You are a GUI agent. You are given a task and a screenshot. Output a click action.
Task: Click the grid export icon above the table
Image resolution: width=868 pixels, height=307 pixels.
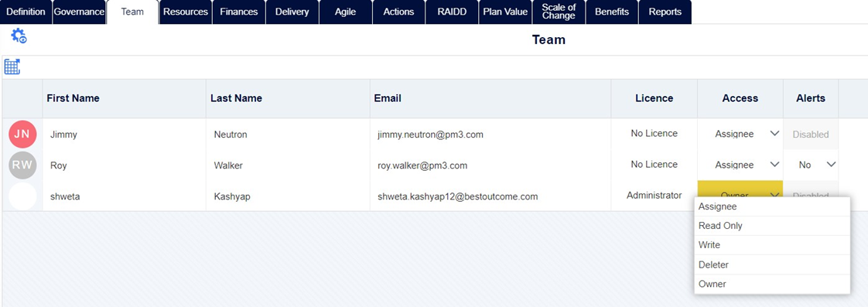click(x=12, y=67)
